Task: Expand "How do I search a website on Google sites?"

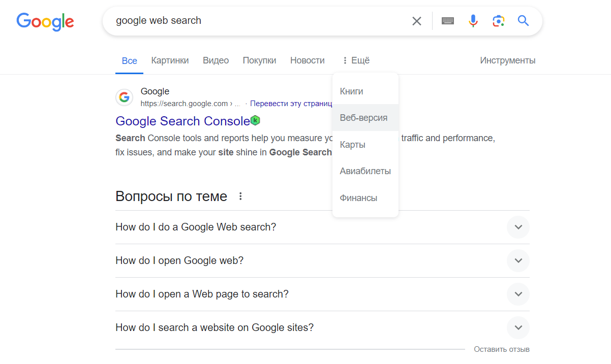Action: pos(518,327)
